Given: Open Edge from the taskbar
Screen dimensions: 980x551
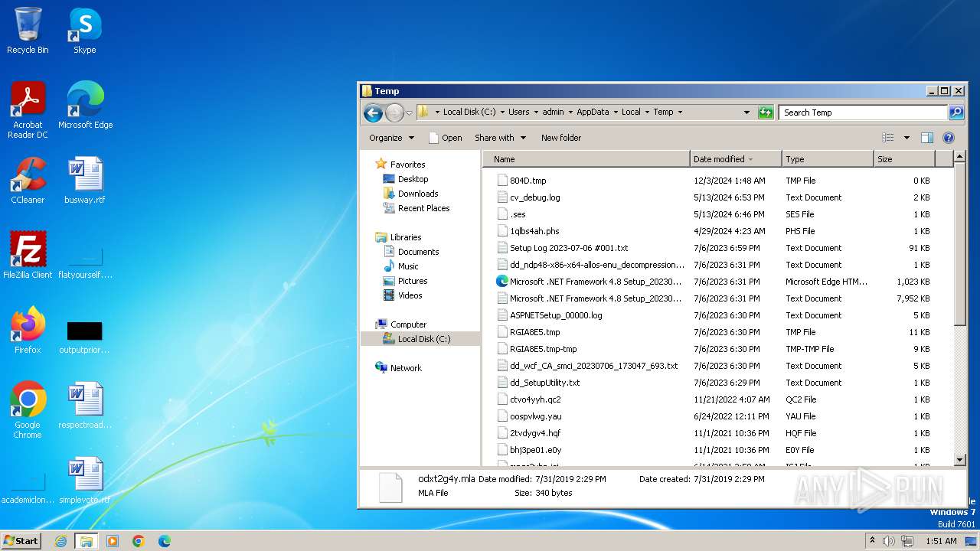Looking at the screenshot, I should tap(165, 541).
